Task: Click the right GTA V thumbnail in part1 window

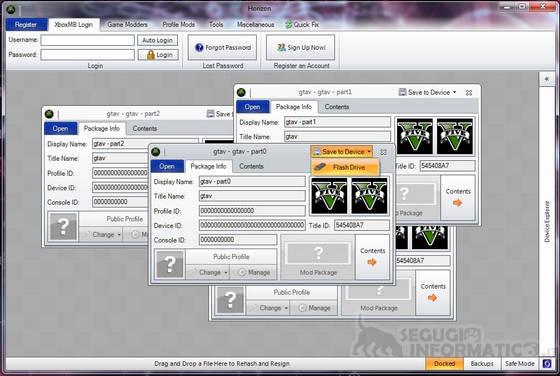Action: (x=455, y=136)
